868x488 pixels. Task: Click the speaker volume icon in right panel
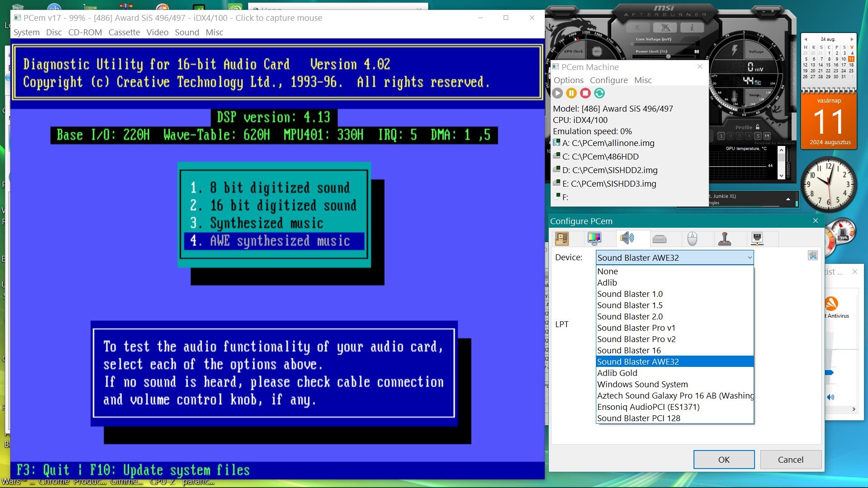(830, 397)
